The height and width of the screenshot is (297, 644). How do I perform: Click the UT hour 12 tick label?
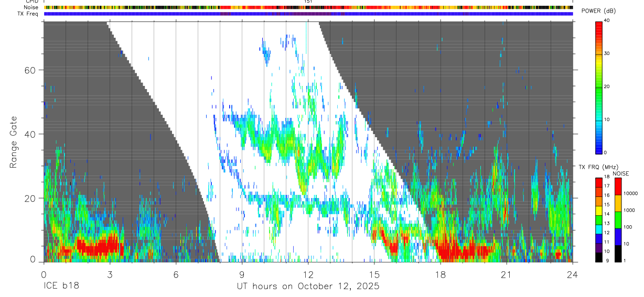pyautogui.click(x=308, y=274)
